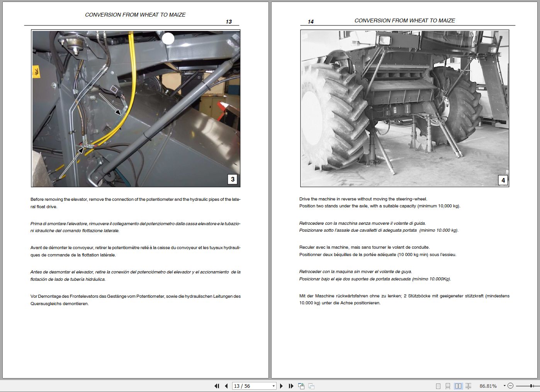The width and height of the screenshot is (540, 392).
Task: Open the page number dropdown list
Action: point(273,386)
